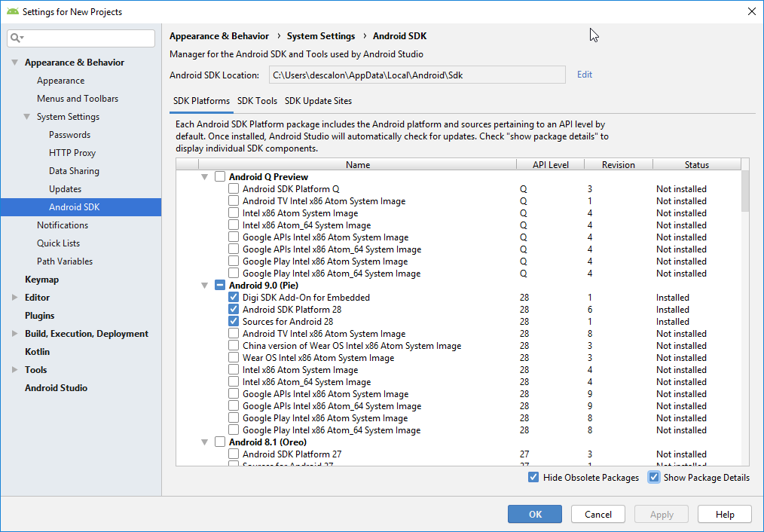
Task: Open the Android Studio settings entry
Action: 56,388
